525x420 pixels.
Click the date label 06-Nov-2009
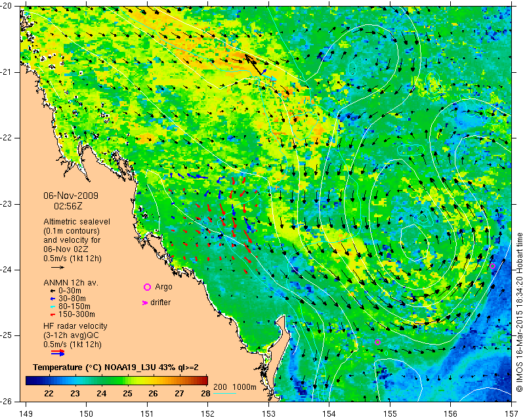click(71, 196)
